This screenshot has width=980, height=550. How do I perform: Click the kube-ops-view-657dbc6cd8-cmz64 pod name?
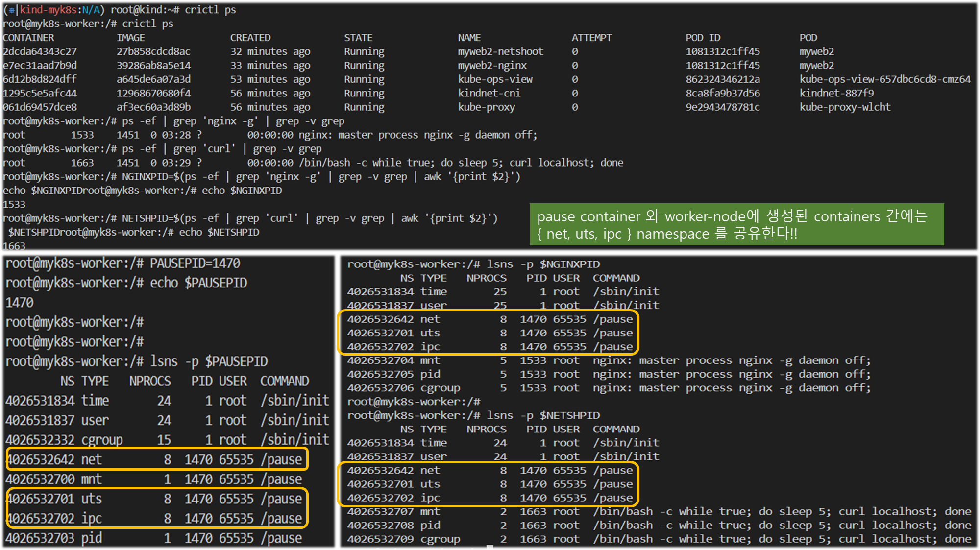coord(884,79)
